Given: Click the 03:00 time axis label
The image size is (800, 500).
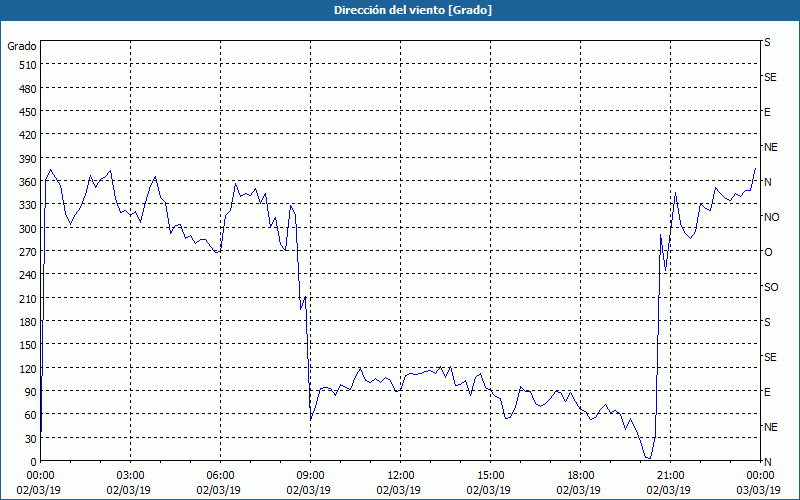Looking at the screenshot, I should 130,476.
